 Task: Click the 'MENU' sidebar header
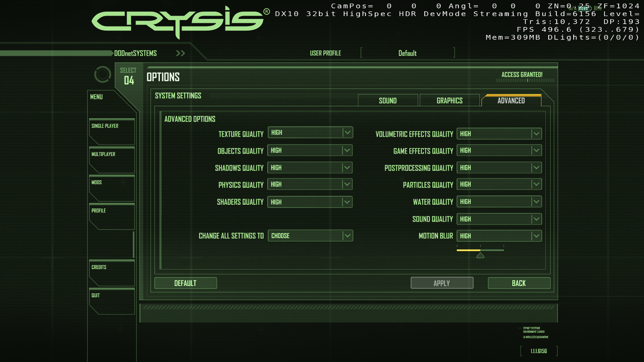[97, 97]
